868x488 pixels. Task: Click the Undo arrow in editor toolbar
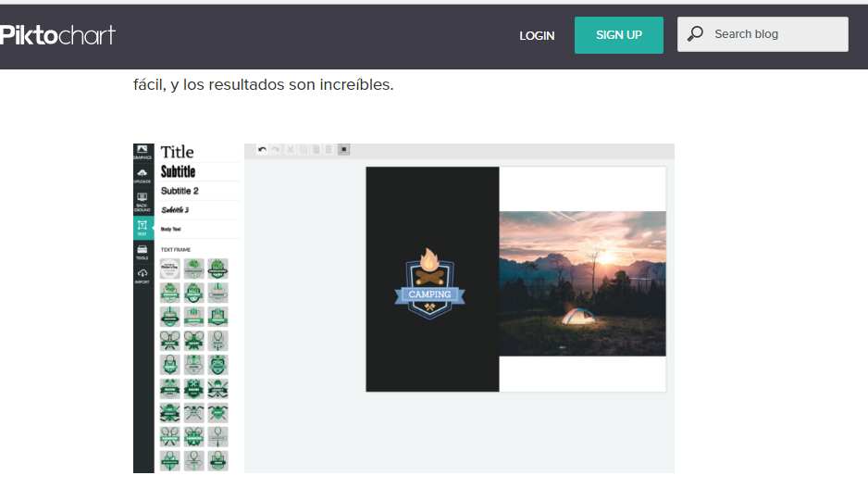coord(262,150)
